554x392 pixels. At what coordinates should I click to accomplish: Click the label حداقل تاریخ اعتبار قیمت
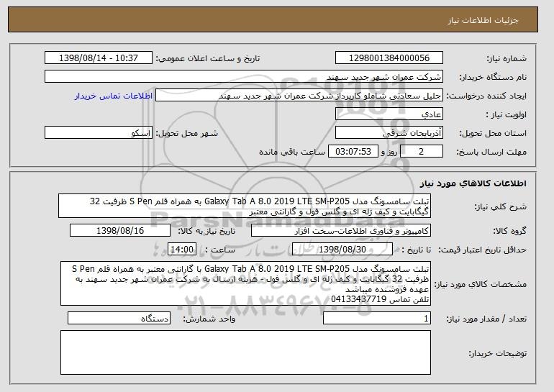click(x=482, y=250)
